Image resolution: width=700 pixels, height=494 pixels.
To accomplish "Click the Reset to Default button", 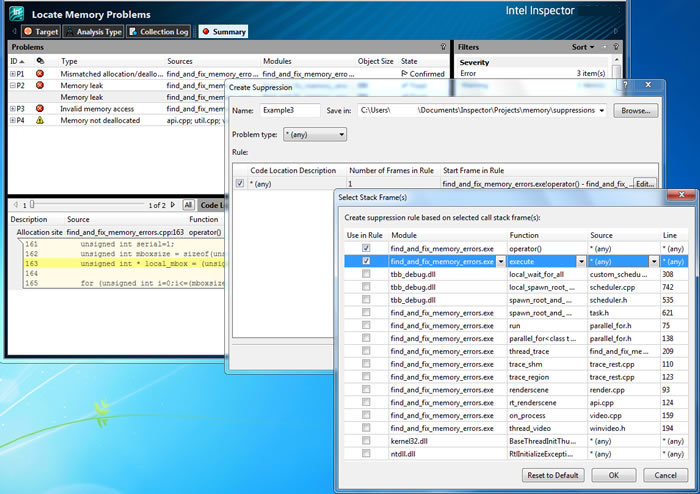I will coord(555,475).
